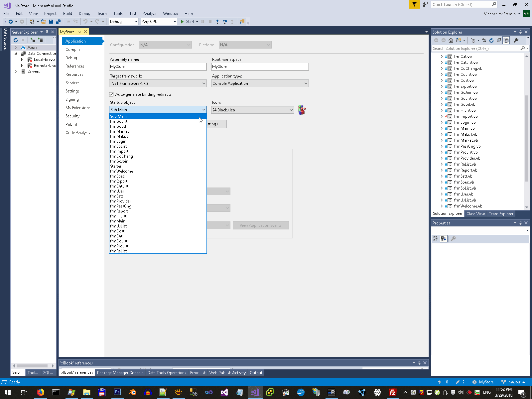
Task: Click the master branch in status bar
Action: (x=513, y=382)
